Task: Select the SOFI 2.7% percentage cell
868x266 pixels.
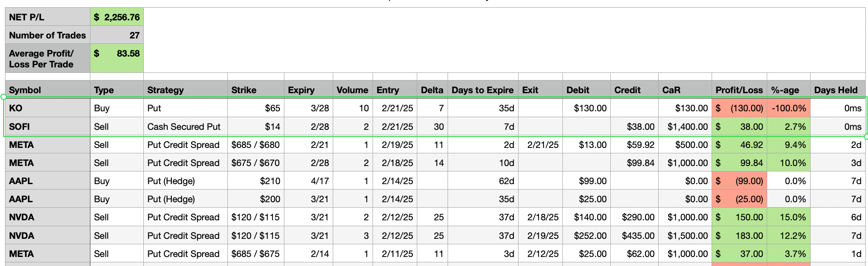Action: click(x=788, y=127)
